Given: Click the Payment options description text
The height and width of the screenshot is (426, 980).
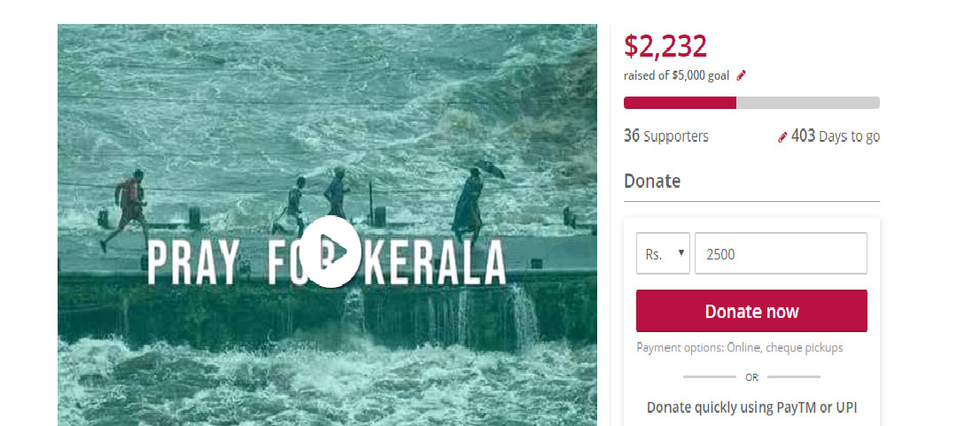Looking at the screenshot, I should click(x=739, y=347).
